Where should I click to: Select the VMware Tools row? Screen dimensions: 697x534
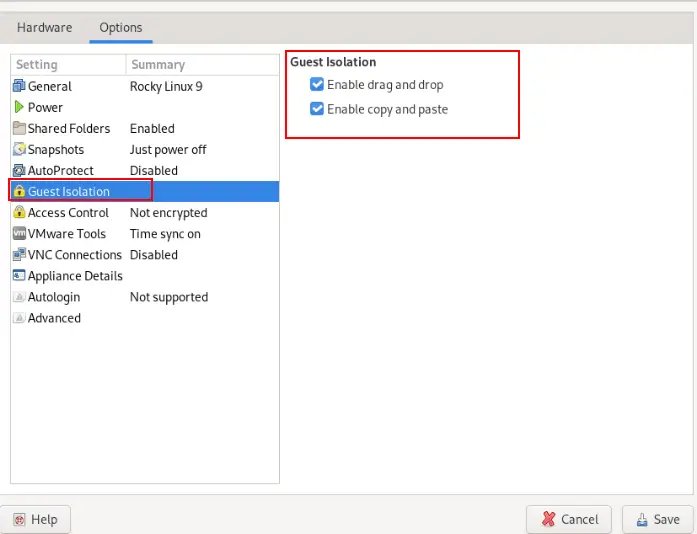pyautogui.click(x=145, y=233)
